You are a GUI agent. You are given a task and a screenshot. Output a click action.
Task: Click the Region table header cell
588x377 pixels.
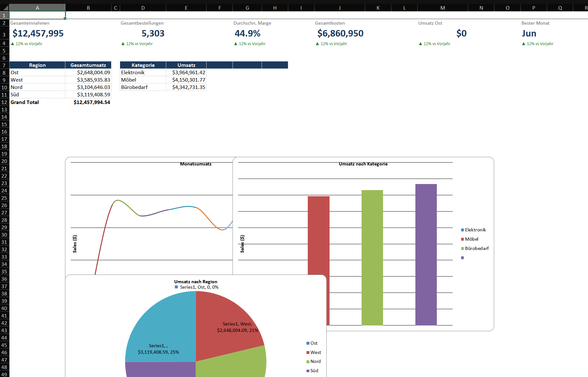(37, 65)
